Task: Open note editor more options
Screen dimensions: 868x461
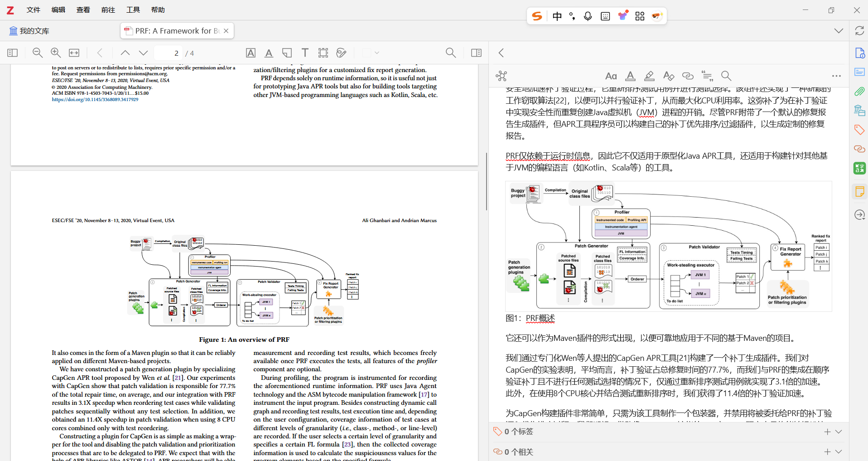Action: pos(836,76)
